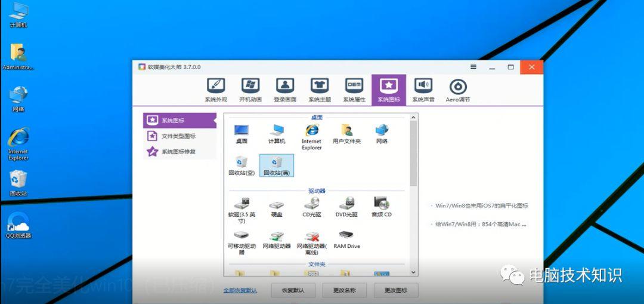Screen dimensions: 644x304
Task: Select the 用户文件夹 icon
Action: coord(346,134)
